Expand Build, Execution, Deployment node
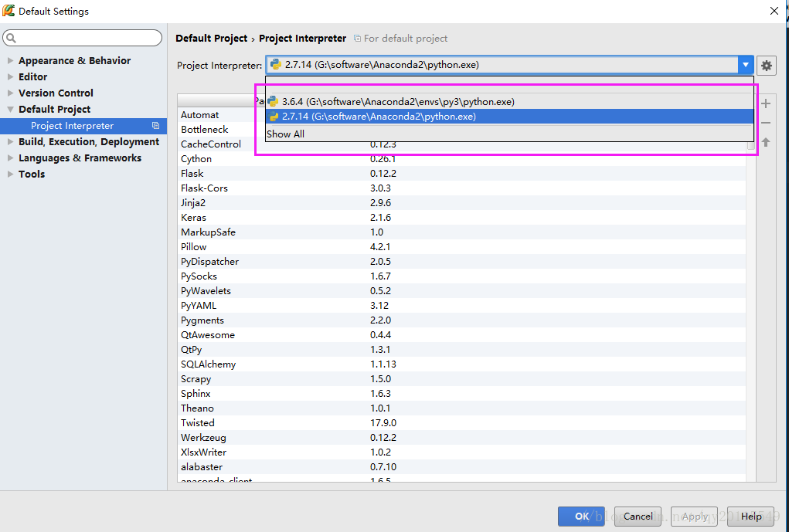The image size is (789, 532). pos(10,142)
